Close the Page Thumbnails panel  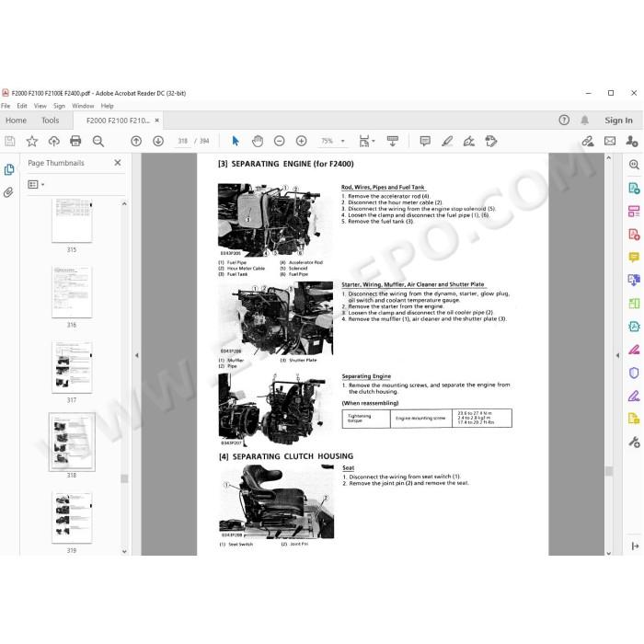tap(118, 163)
